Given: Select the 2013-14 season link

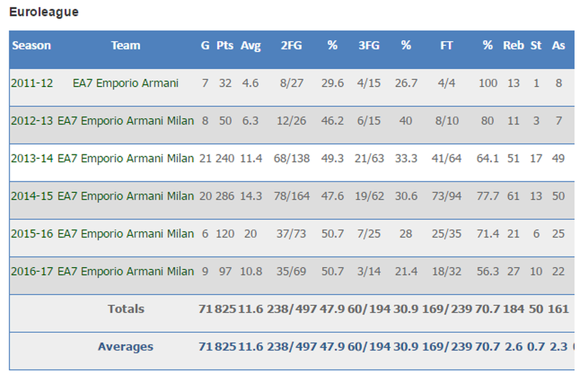Looking at the screenshot, I should coord(32,158).
